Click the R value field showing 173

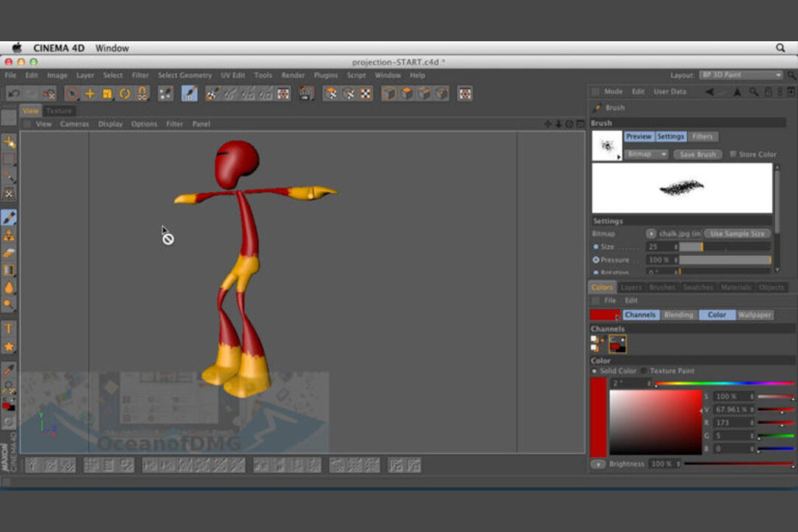pos(734,422)
